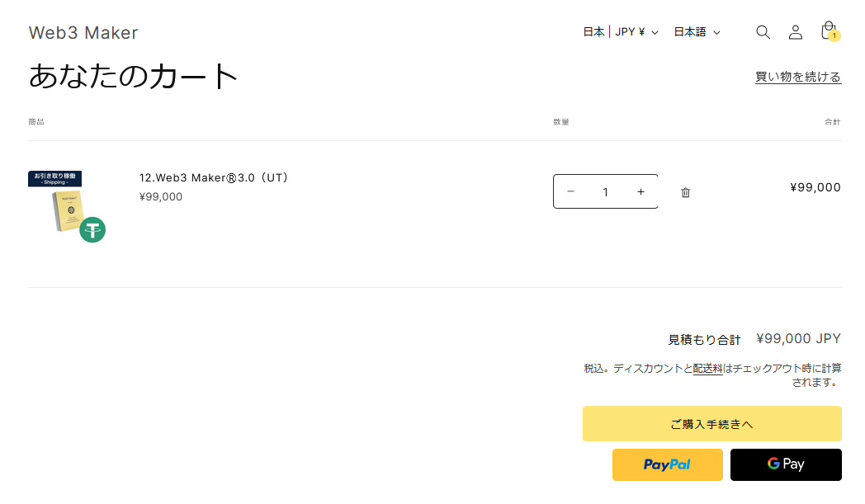This screenshot has width=865, height=504.
Task: Remove item with trash icon
Action: (x=685, y=192)
